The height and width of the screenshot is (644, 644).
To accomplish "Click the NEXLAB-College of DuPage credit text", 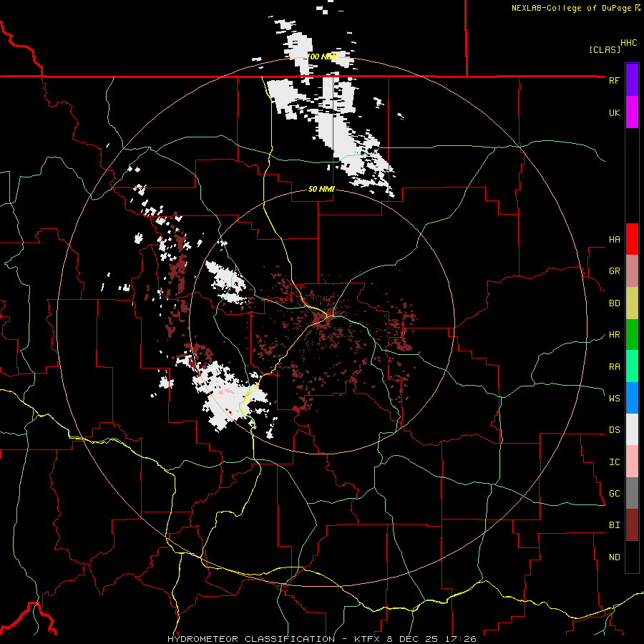I will [576, 8].
